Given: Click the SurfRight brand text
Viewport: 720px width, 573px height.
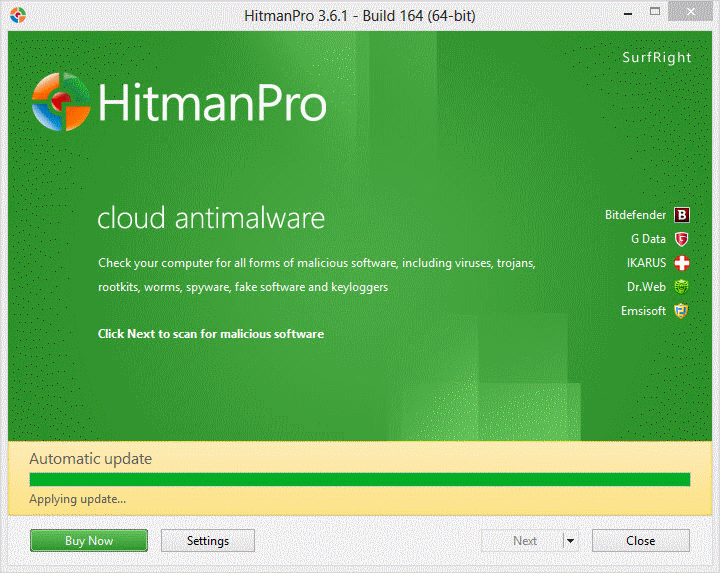Looking at the screenshot, I should 656,57.
